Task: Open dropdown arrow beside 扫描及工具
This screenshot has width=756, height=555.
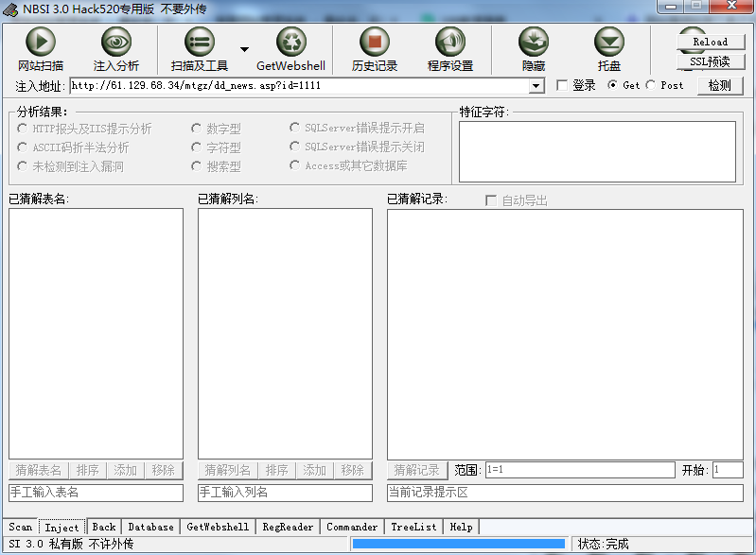Action: [244, 49]
